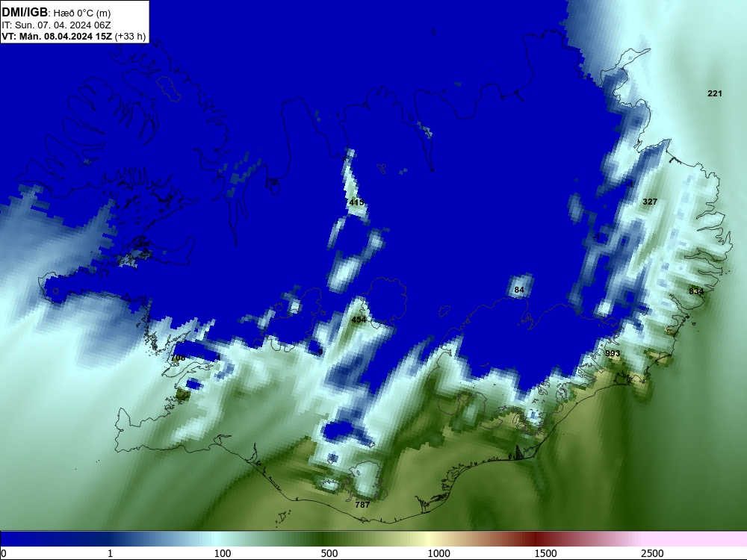This screenshot has width=747, height=560.
Task: Click the color scale label 2500
Action: pyautogui.click(x=652, y=553)
